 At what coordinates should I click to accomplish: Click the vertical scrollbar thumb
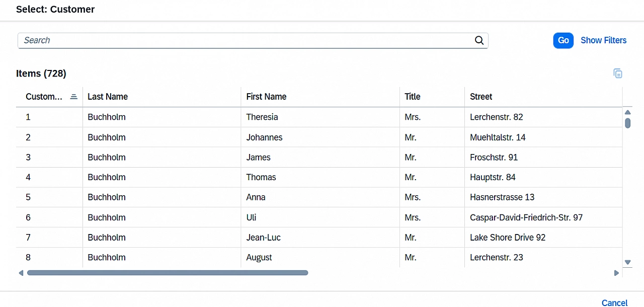pos(627,123)
